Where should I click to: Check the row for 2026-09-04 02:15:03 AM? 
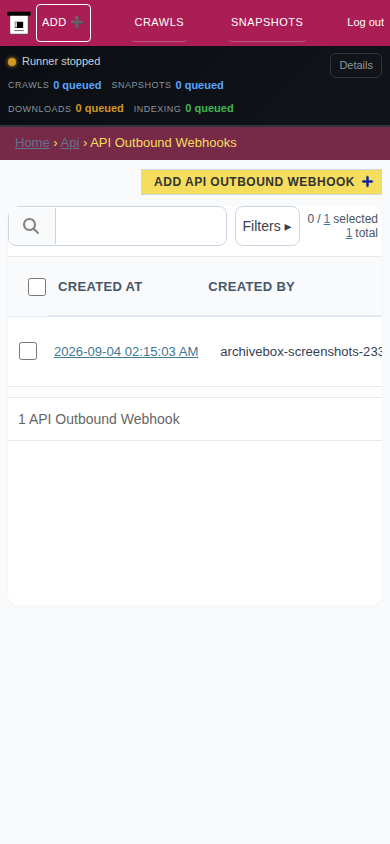point(28,351)
